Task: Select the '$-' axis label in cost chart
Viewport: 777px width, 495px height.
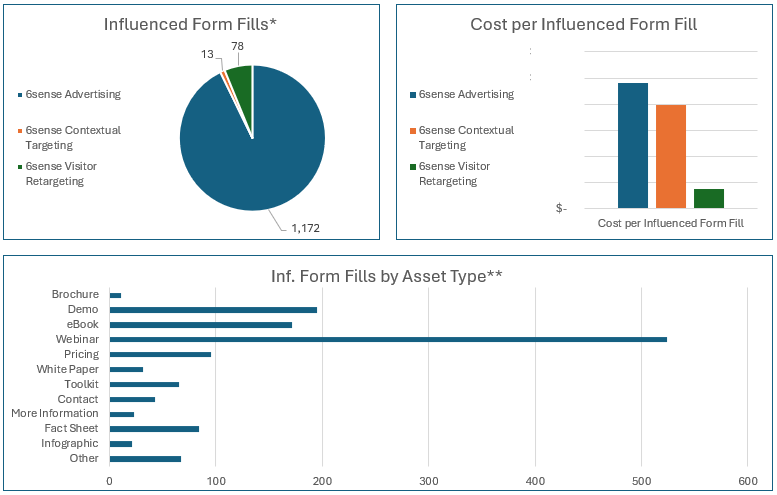Action: pyautogui.click(x=561, y=208)
